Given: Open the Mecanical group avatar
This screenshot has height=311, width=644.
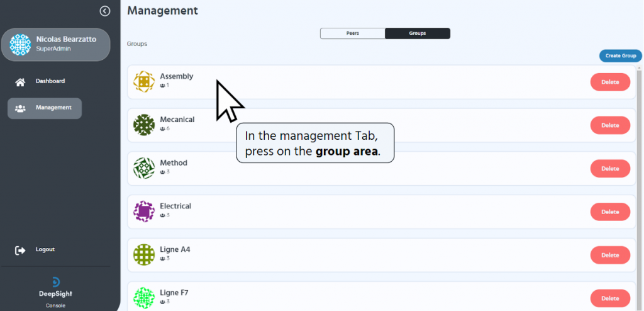Looking at the screenshot, I should click(144, 125).
